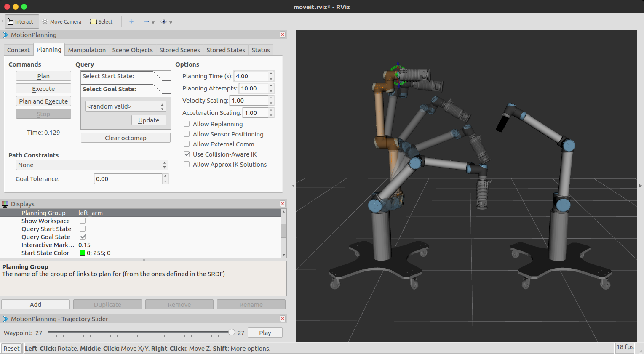Open the Stored States tab

point(226,50)
